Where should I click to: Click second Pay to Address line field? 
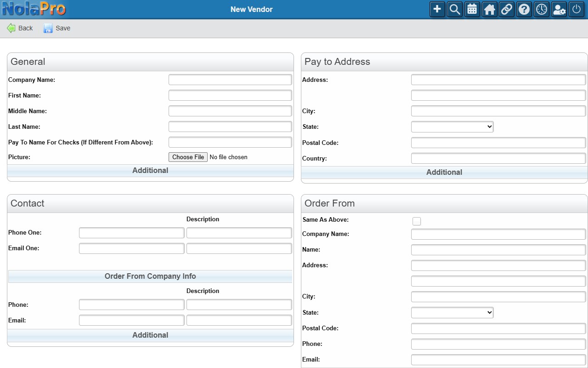pos(498,95)
